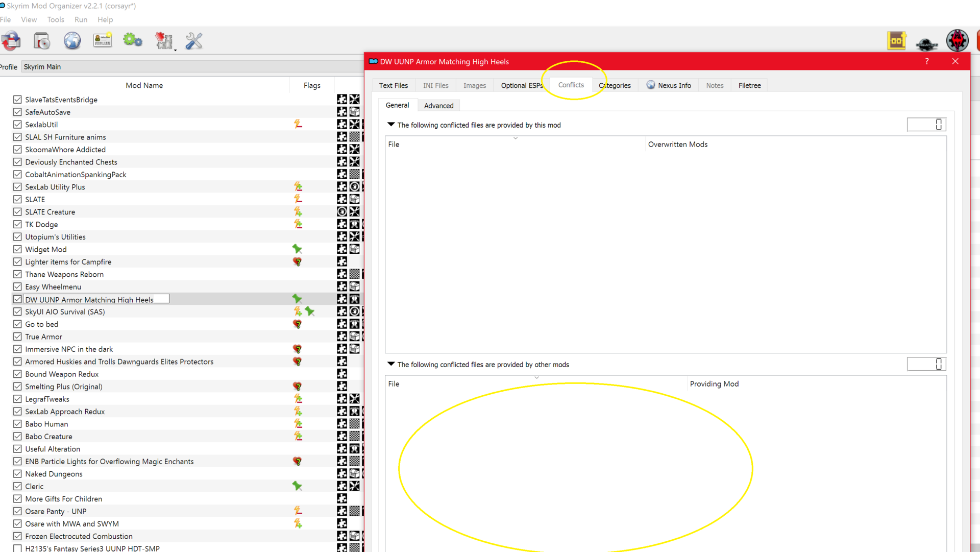Open the Run menu
980x552 pixels.
coord(81,19)
